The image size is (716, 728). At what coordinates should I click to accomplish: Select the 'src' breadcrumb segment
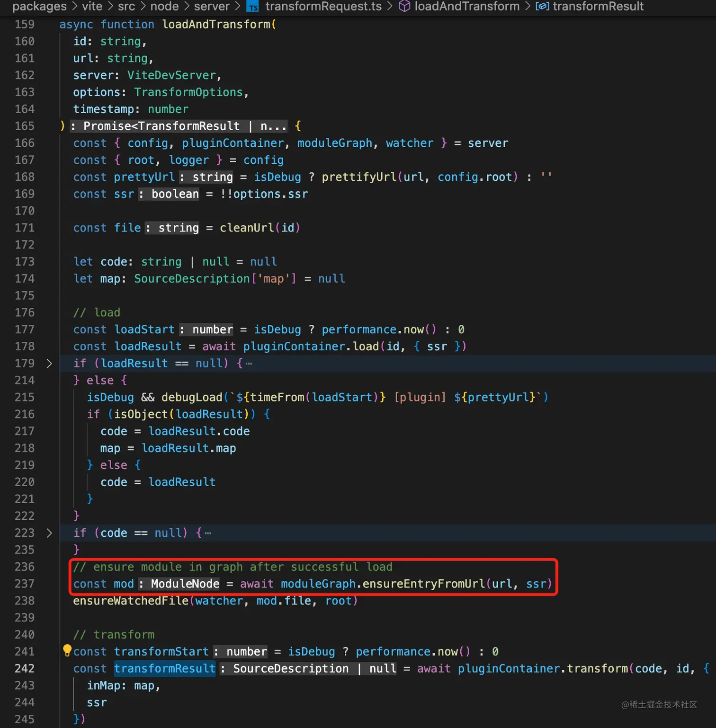(x=126, y=6)
